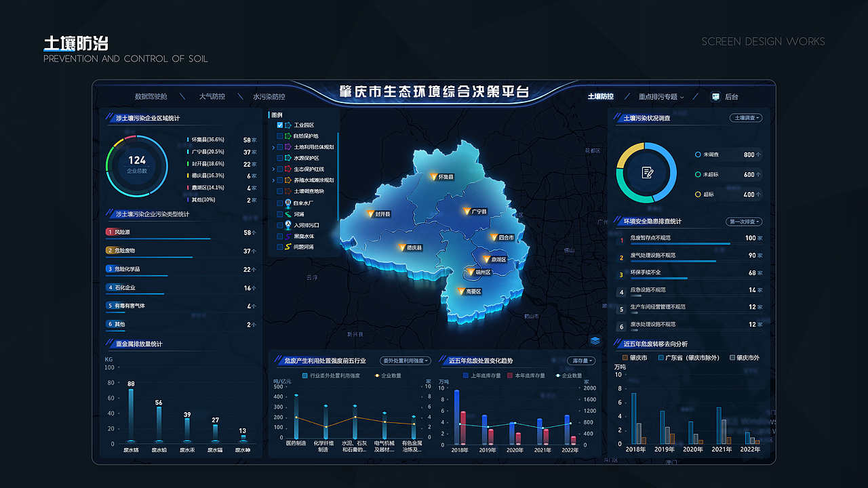Check the 生态保护红线 layer checkbox
This screenshot has width=868, height=488.
click(279, 169)
